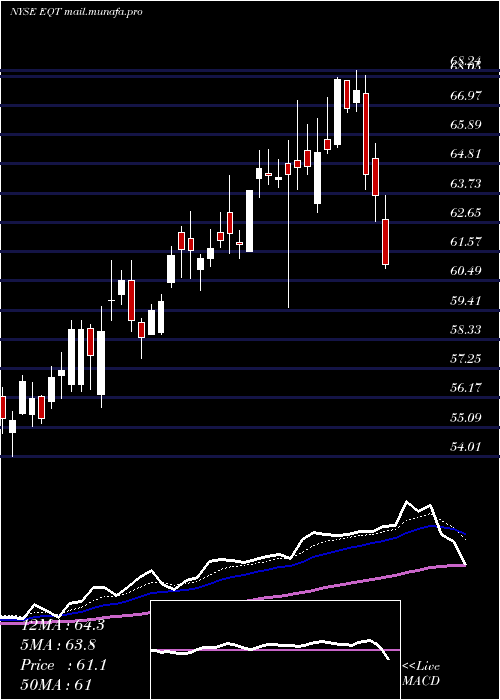Click the 59.41 price axis label
This screenshot has width=500, height=700.
coord(466,300)
